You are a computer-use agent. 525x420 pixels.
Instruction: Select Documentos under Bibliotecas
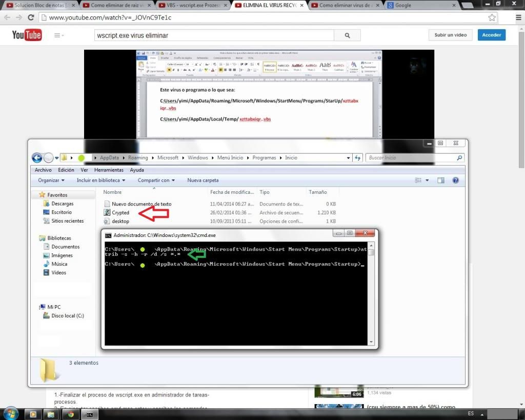point(65,247)
